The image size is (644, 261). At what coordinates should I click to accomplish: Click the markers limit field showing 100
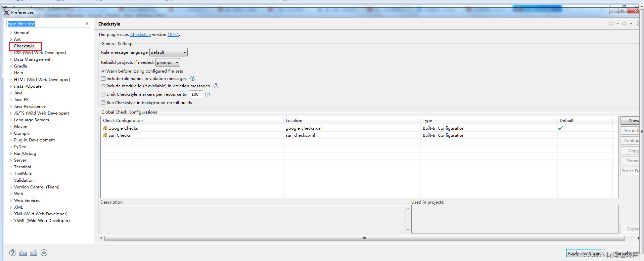[196, 94]
